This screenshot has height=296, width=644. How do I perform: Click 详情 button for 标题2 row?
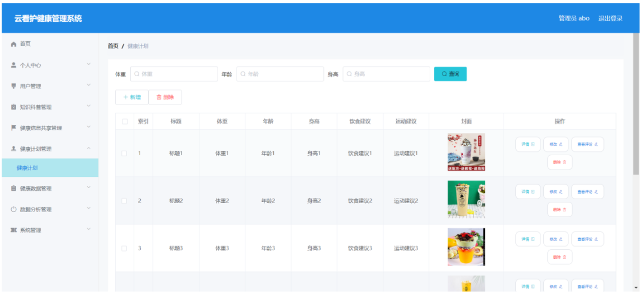coord(528,192)
